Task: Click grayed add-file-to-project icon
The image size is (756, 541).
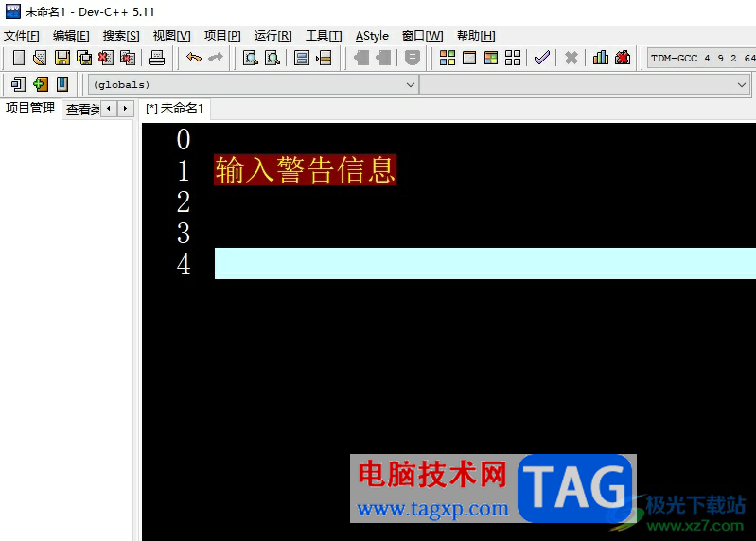Action: click(x=361, y=58)
